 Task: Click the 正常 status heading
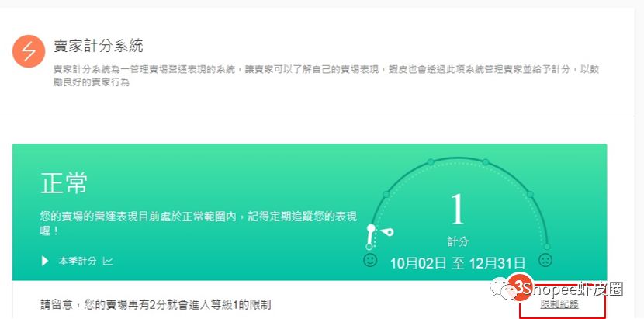(64, 183)
